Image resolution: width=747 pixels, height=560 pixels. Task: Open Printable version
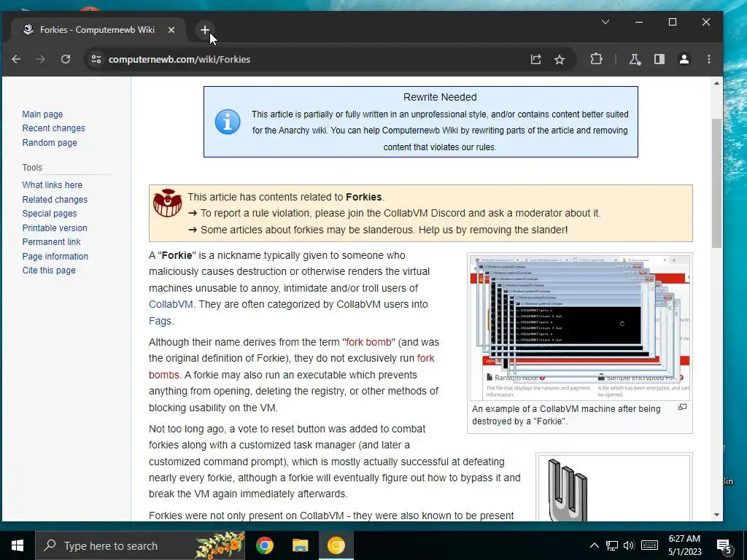tap(54, 227)
